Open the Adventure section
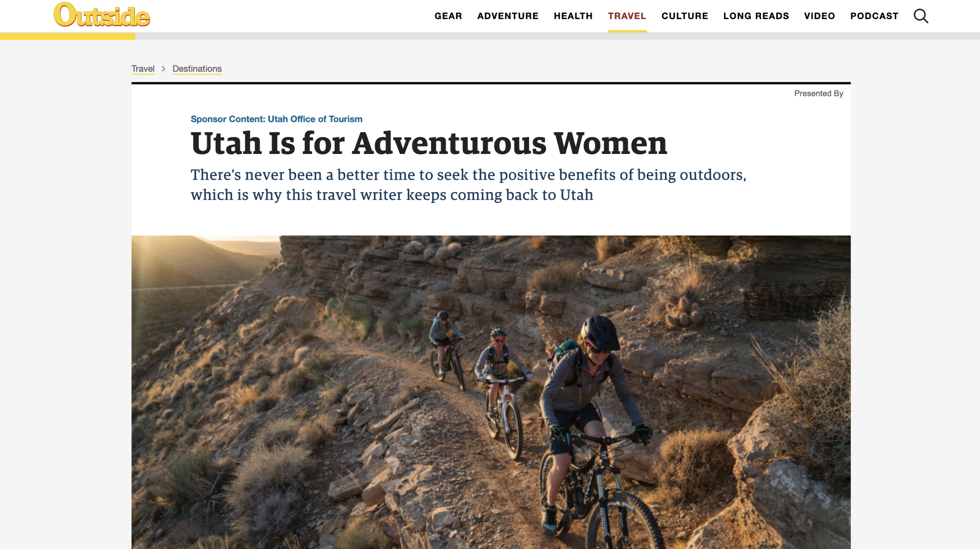 coord(508,16)
